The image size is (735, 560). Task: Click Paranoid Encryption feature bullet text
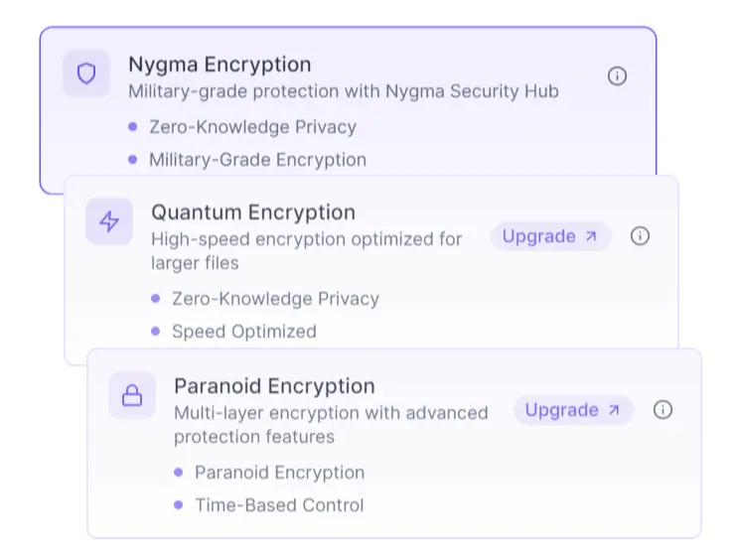point(280,473)
